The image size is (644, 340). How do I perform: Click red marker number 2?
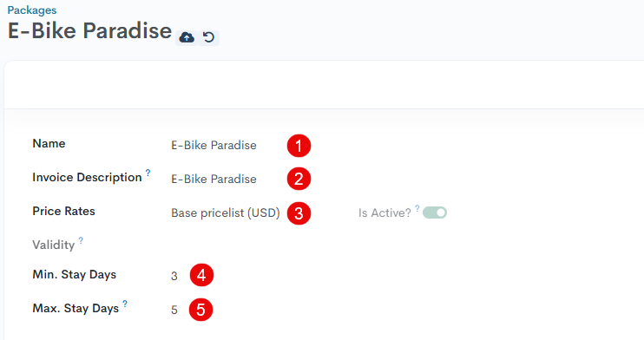(299, 179)
